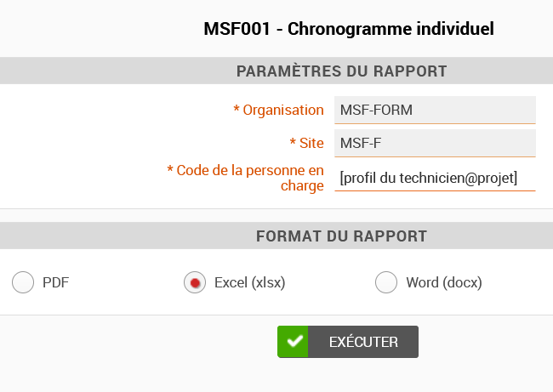553x392 pixels.
Task: Click the Organisation field containing MSF-FORM
Action: 435,110
